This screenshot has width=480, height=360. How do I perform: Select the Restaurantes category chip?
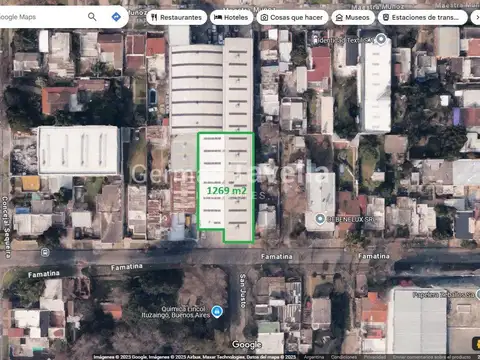tap(177, 17)
